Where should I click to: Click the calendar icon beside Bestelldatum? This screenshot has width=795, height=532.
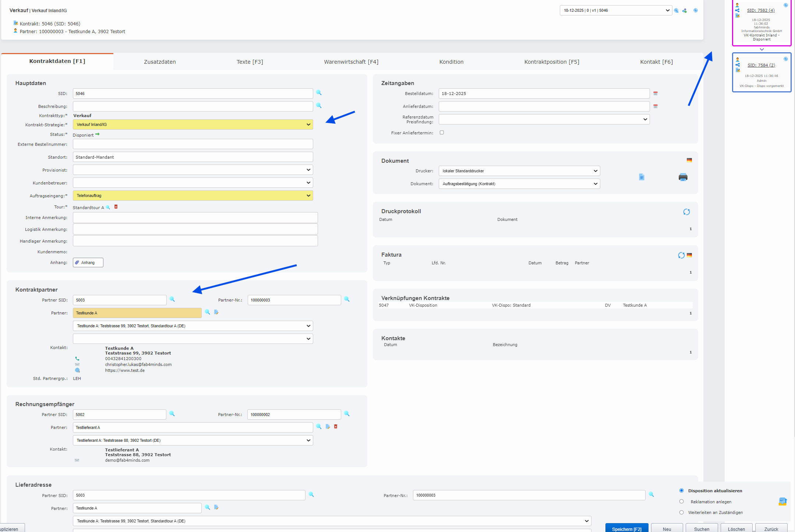click(x=656, y=94)
